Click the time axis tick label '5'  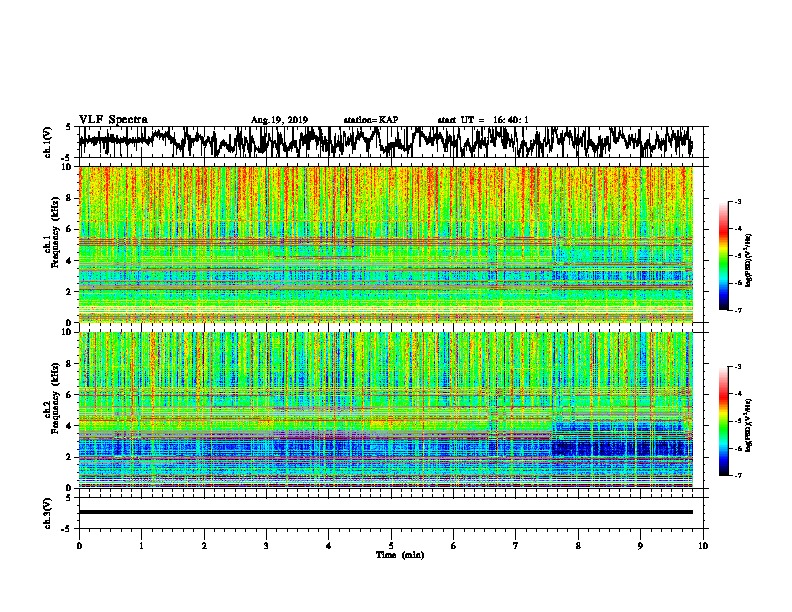391,546
